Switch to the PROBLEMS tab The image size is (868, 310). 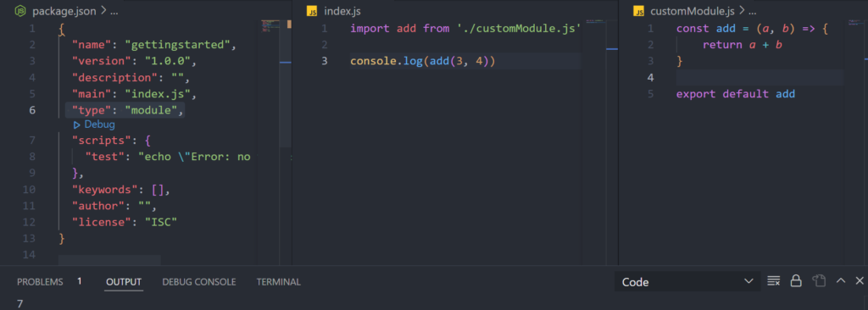point(40,282)
